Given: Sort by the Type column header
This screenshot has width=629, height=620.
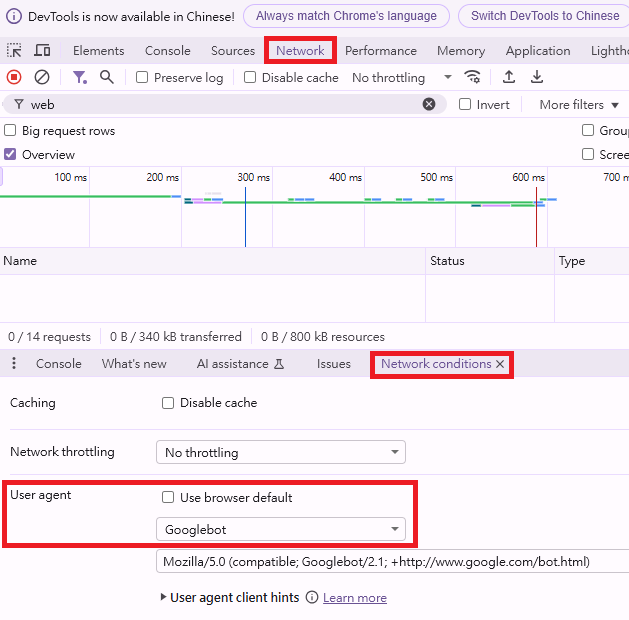Looking at the screenshot, I should [592, 261].
